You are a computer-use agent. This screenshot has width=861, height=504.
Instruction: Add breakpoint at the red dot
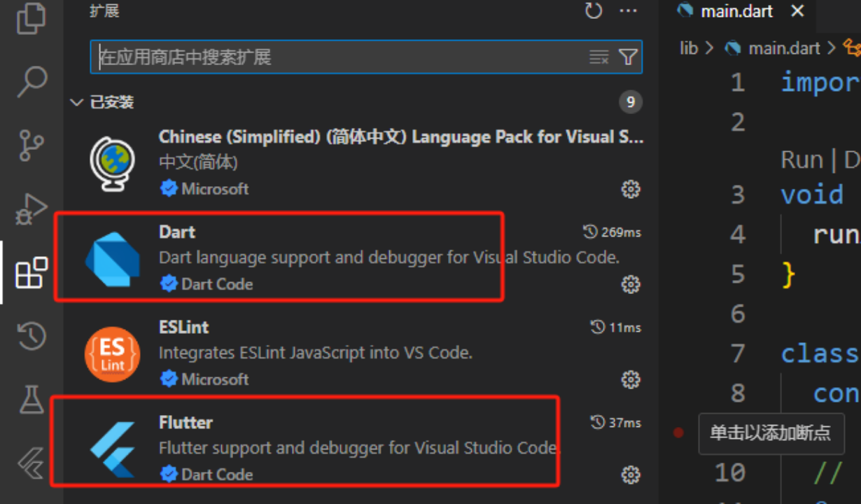coord(678,433)
